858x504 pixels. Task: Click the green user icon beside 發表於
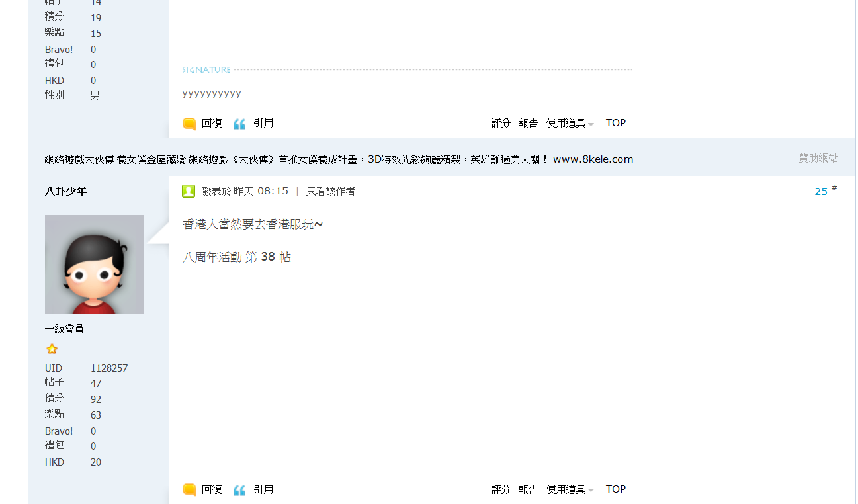pyautogui.click(x=189, y=191)
